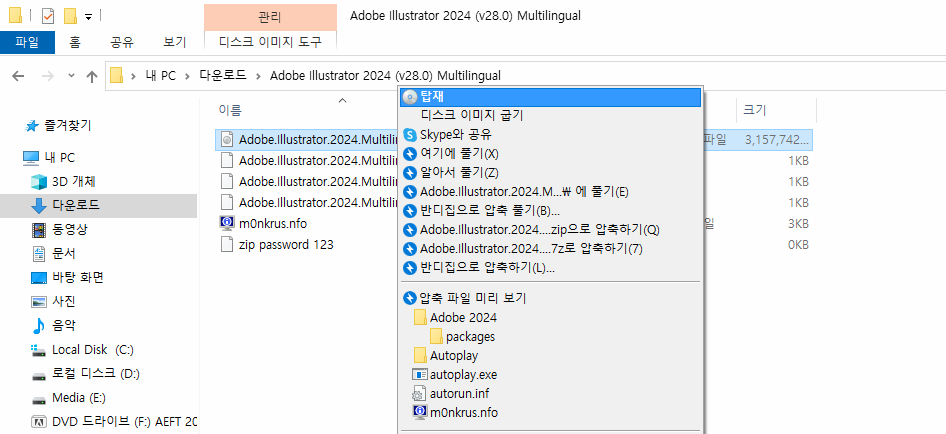Select 바탕 화면 in the sidebar tree
The width and height of the screenshot is (946, 434).
(78, 278)
